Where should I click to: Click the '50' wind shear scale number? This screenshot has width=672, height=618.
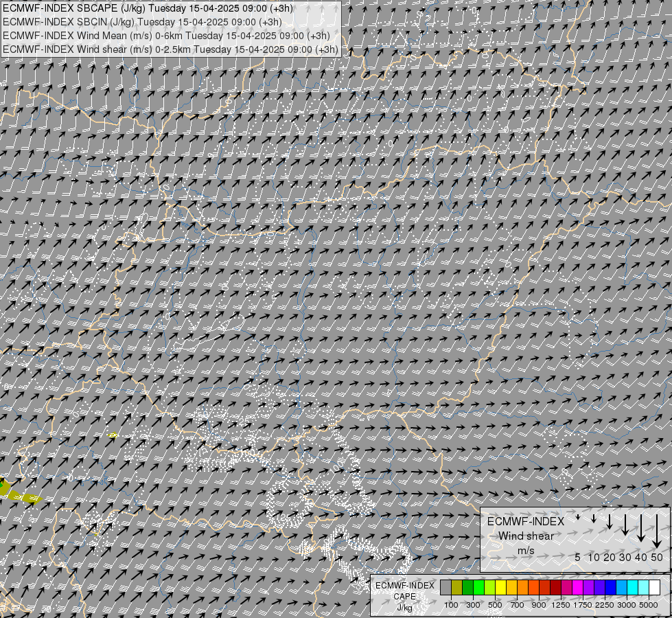(657, 557)
